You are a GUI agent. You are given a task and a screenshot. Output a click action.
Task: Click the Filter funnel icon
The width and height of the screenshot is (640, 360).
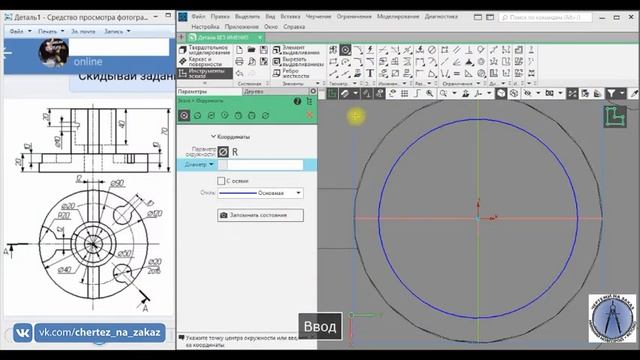tap(611, 93)
